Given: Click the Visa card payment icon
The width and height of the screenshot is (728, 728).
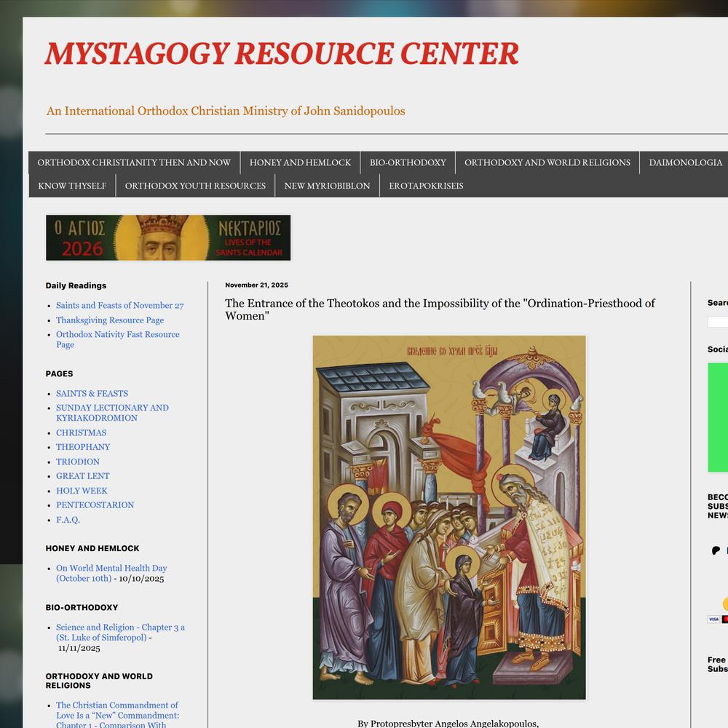Looking at the screenshot, I should (x=713, y=620).
